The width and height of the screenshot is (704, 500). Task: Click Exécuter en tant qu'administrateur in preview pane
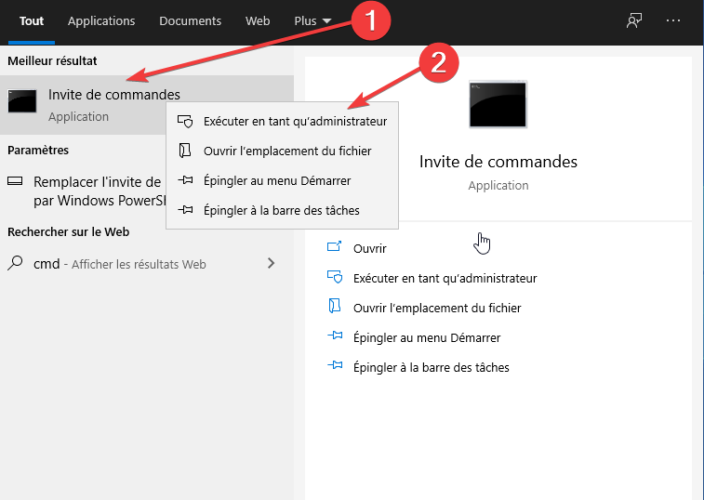(445, 278)
